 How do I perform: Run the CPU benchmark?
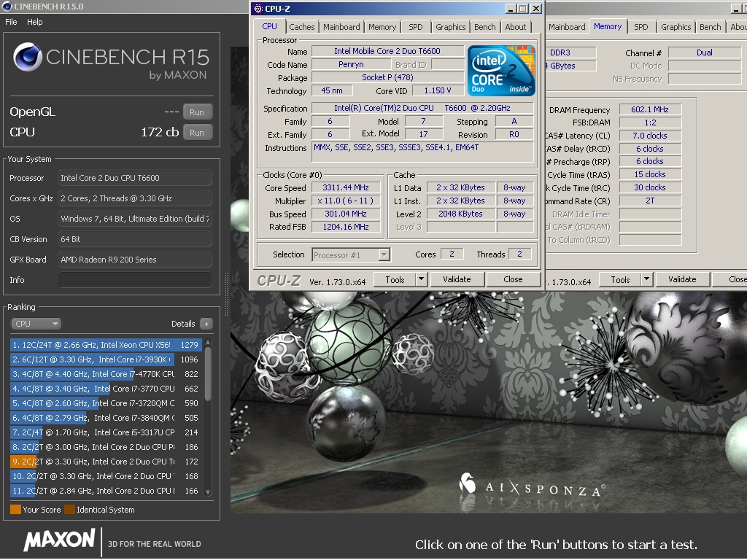[197, 133]
